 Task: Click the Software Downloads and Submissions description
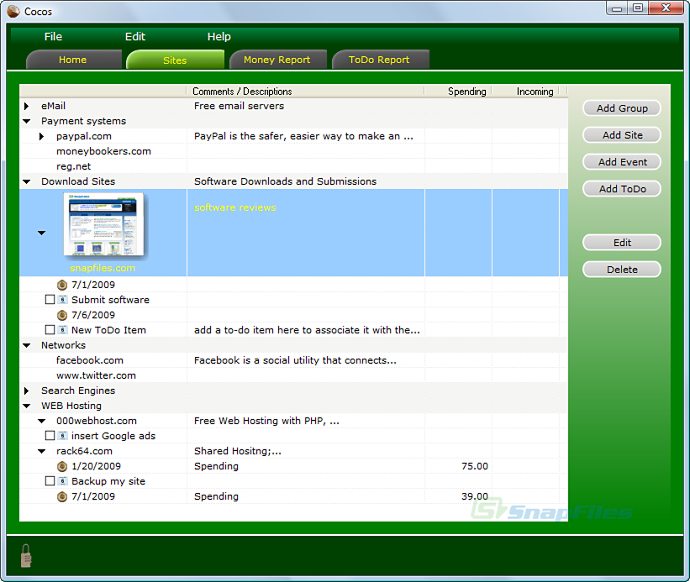[285, 182]
